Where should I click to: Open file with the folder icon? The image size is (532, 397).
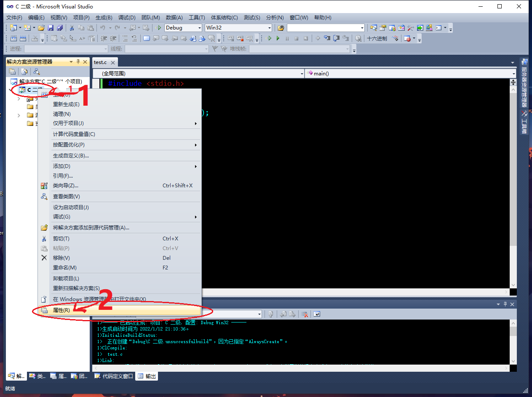tap(41, 28)
